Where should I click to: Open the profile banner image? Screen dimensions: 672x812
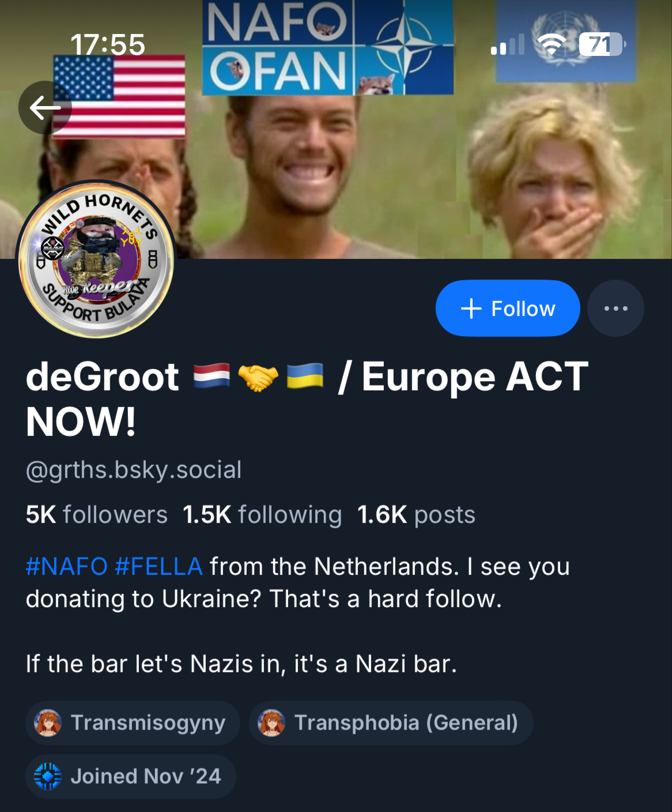[x=336, y=129]
